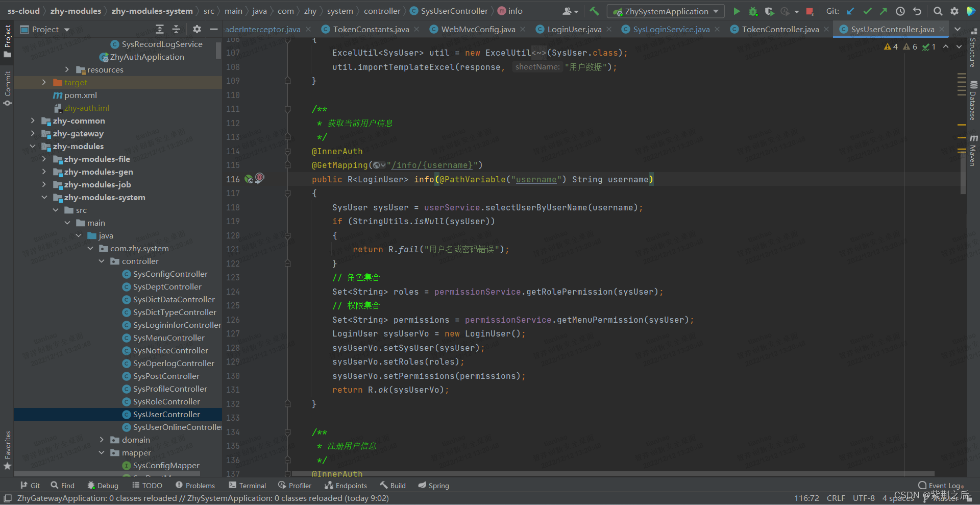Click the Git commit checkmark icon
This screenshot has width=980, height=505.
pyautogui.click(x=867, y=11)
